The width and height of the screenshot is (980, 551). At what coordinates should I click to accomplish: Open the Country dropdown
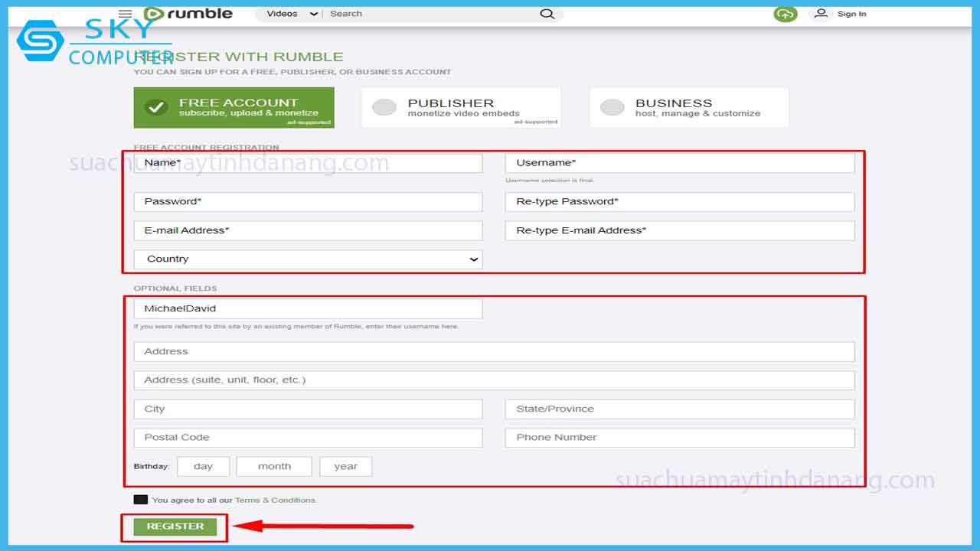[x=309, y=259]
